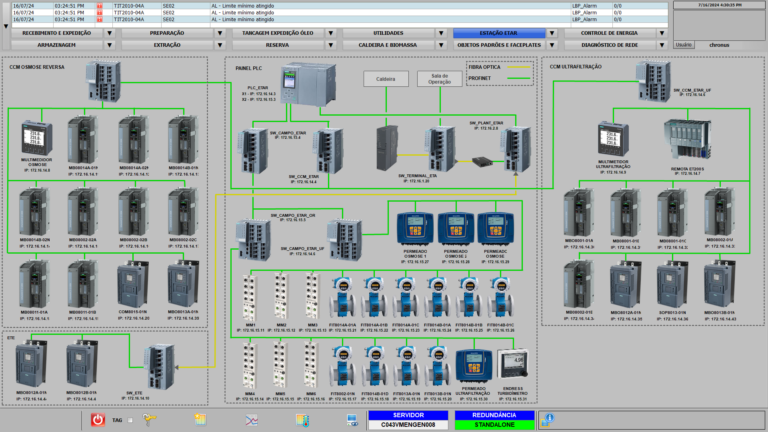Select SW_PLANT_ETAR switch icon

point(516,149)
